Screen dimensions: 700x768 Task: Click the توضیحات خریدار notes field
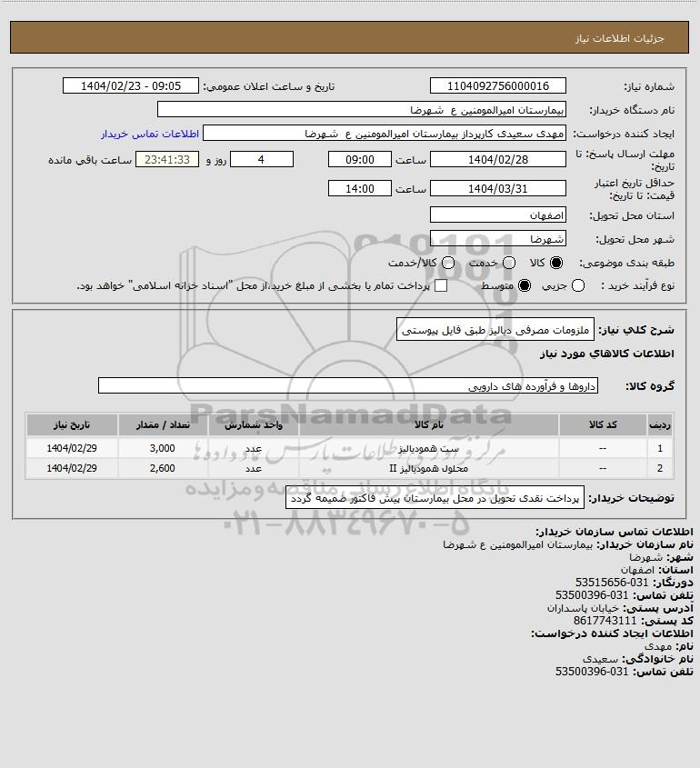(435, 498)
